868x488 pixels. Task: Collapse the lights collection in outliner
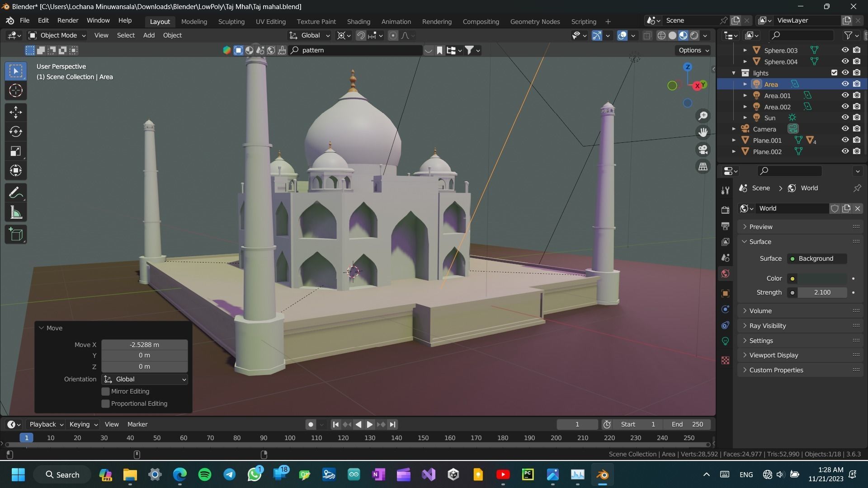click(x=734, y=73)
